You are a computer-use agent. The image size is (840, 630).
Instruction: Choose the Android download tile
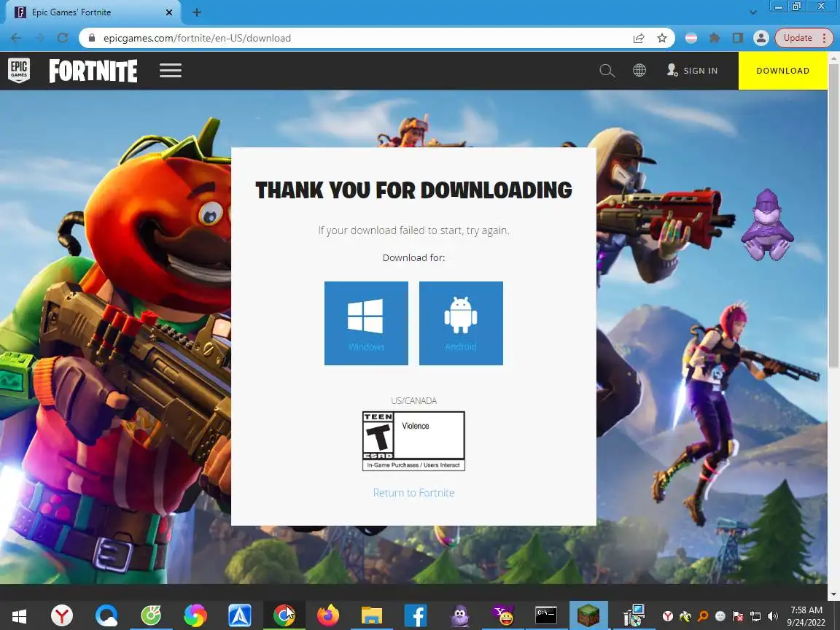click(x=461, y=323)
